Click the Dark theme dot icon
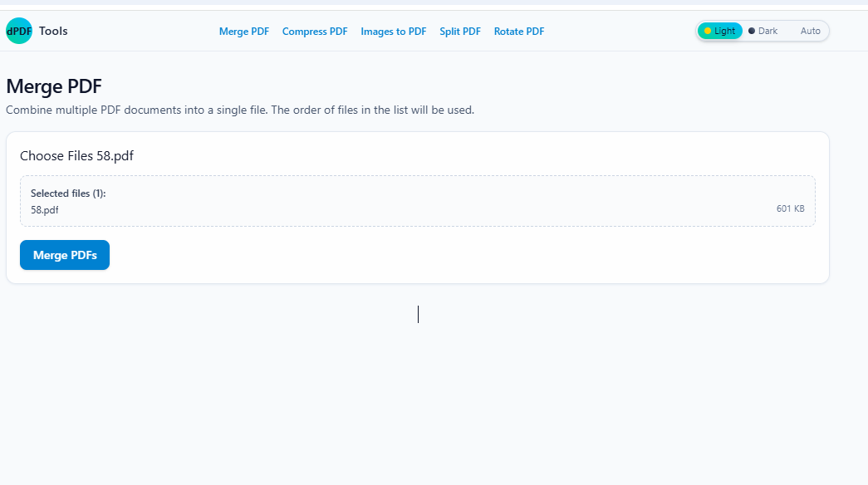Image resolution: width=868 pixels, height=485 pixels. point(753,30)
